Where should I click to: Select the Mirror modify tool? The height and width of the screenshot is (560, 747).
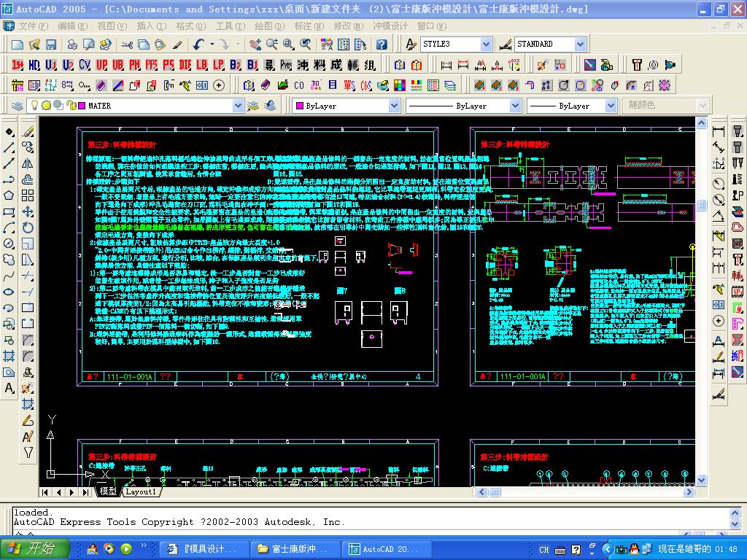28,163
